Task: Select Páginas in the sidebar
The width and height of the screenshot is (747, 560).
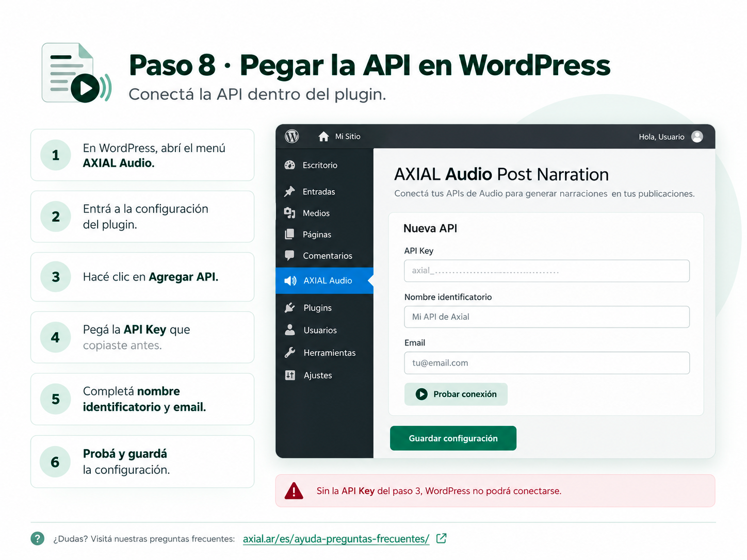Action: 324,234
